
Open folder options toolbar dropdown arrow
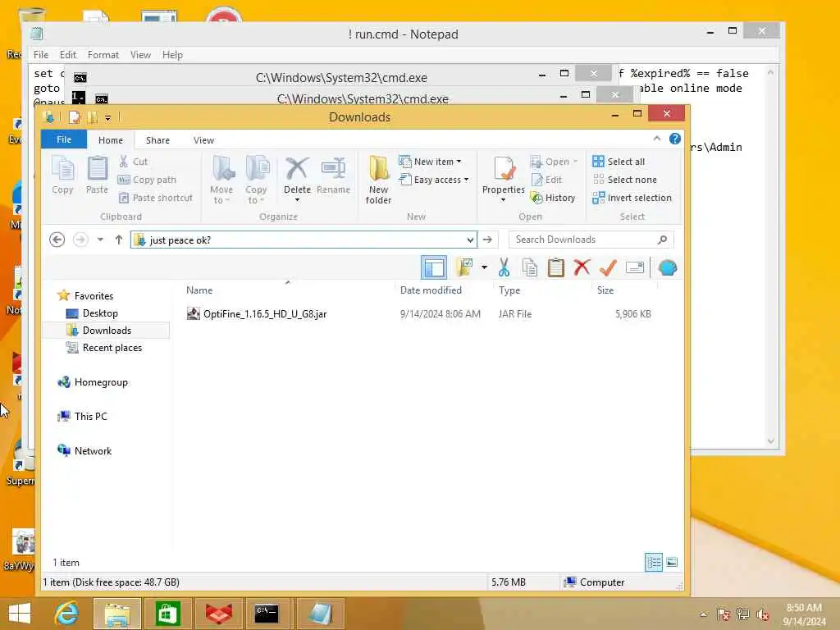coord(484,267)
